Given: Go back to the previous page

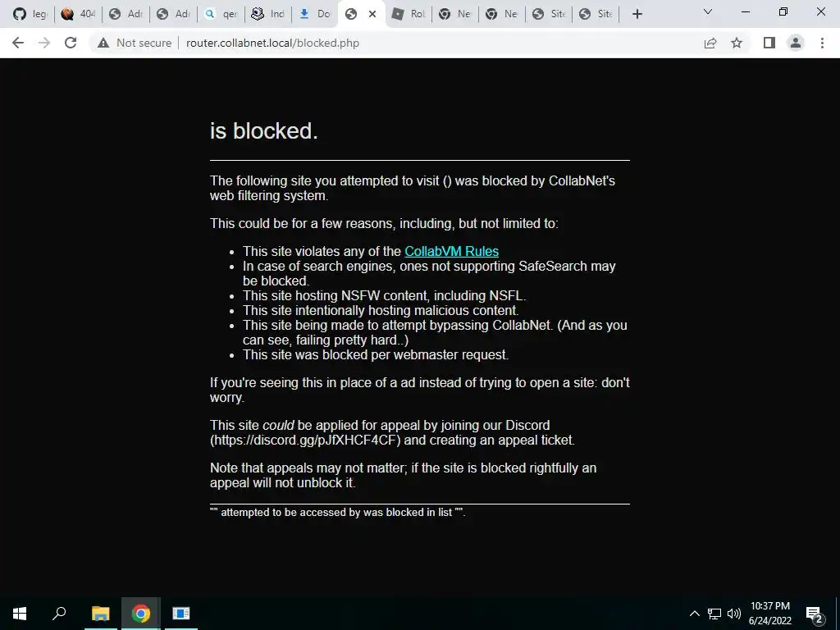Looking at the screenshot, I should 18,43.
